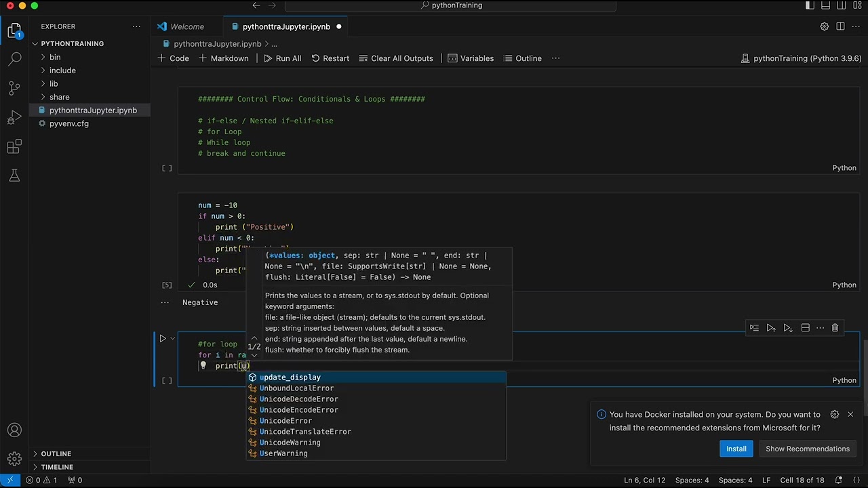Click Ln 6, Col 12 status item
Screen dimensions: 868x488
click(644, 480)
